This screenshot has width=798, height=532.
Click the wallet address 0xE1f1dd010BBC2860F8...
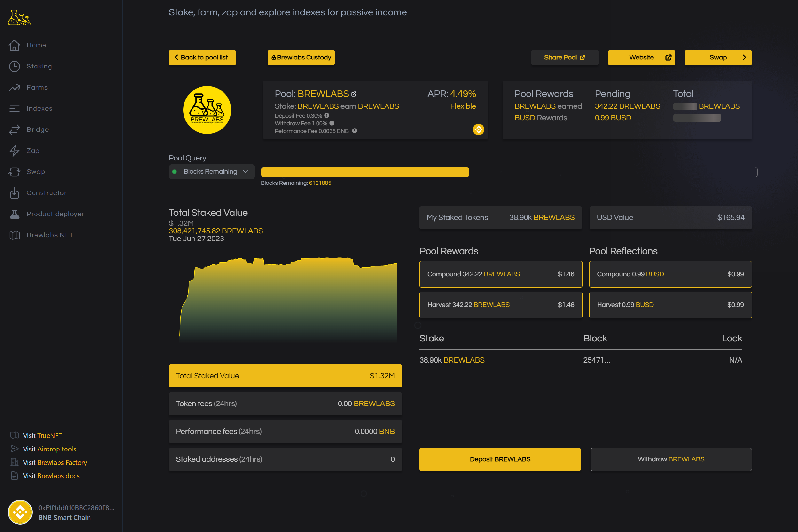[x=76, y=508]
